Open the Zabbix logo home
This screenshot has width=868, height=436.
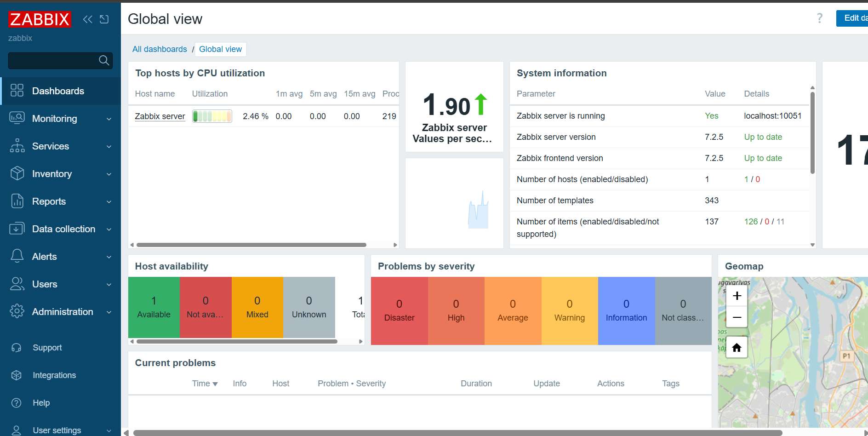coord(40,19)
